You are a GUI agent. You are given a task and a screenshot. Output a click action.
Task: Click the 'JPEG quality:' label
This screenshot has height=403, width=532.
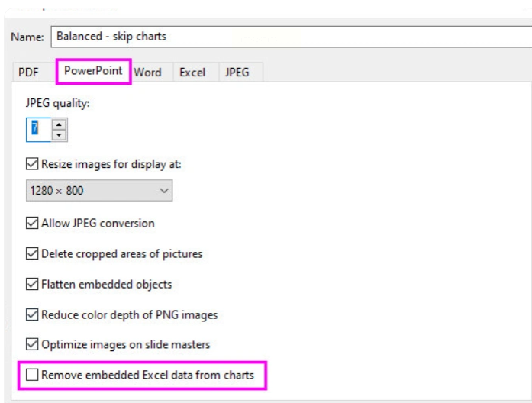(58, 103)
